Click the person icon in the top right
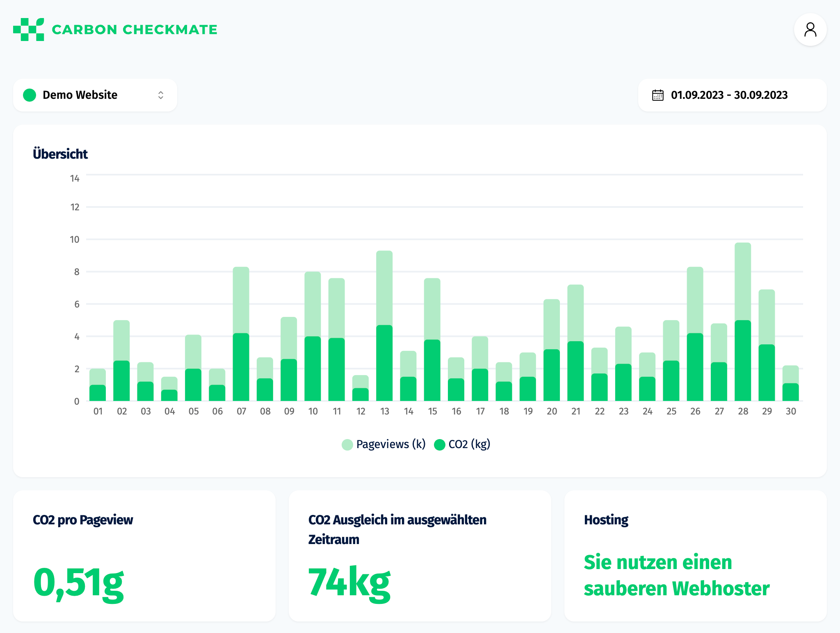This screenshot has width=840, height=633. point(810,29)
